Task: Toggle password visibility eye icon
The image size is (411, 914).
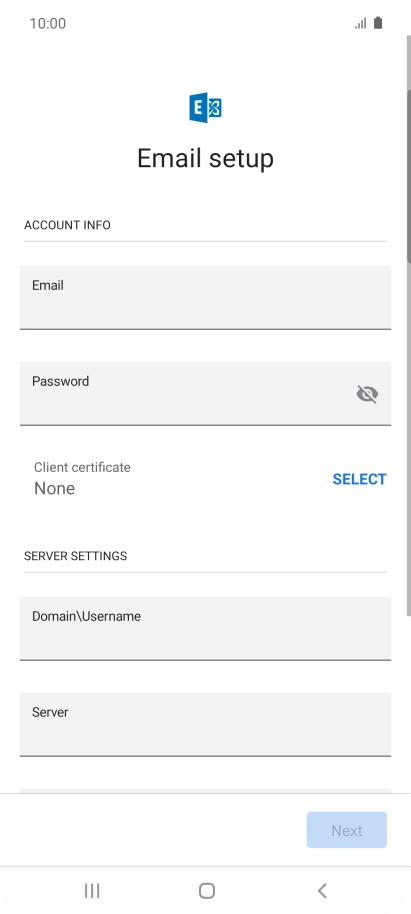Action: tap(367, 395)
